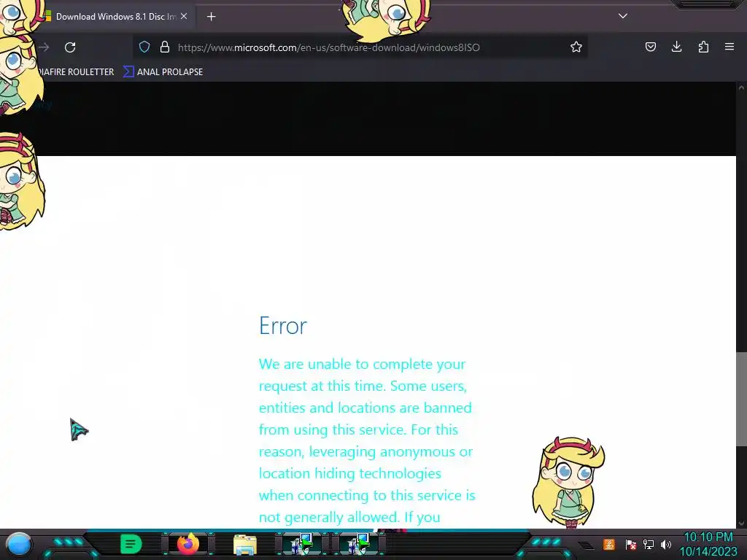
Task: Open the Extensions menu
Action: tap(703, 47)
